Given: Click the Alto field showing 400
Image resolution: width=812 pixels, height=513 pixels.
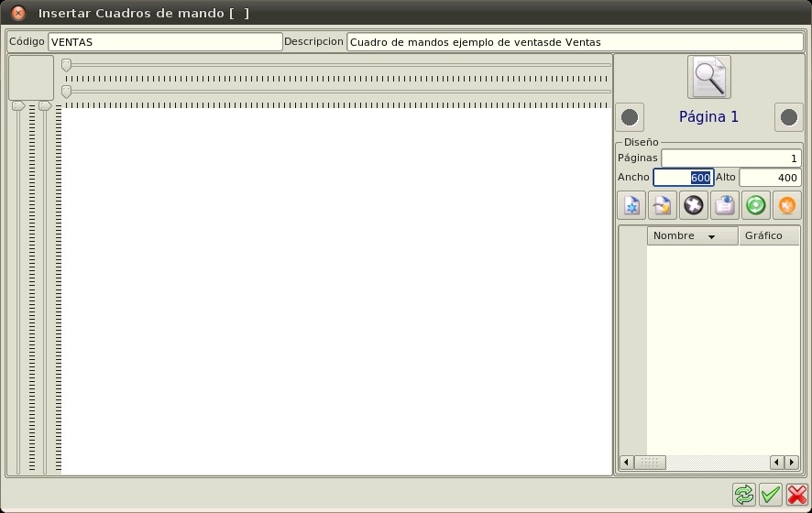Looking at the screenshot, I should 770,178.
